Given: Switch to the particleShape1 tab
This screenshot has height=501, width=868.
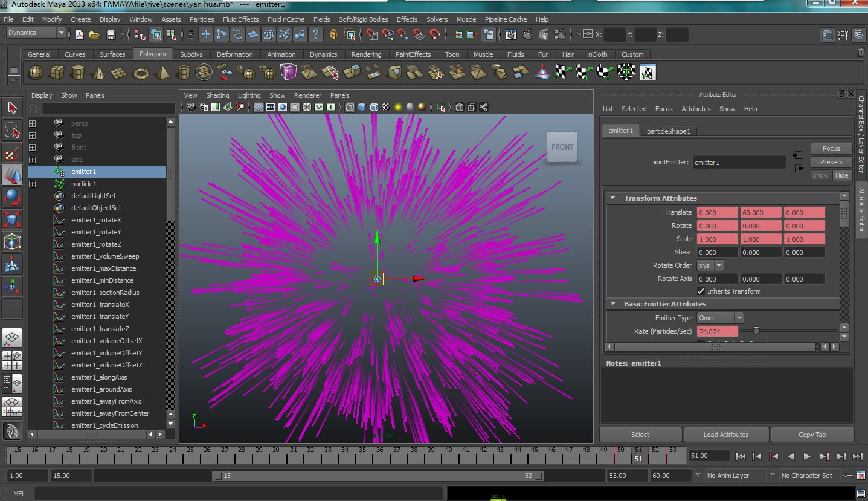Looking at the screenshot, I should [x=668, y=131].
